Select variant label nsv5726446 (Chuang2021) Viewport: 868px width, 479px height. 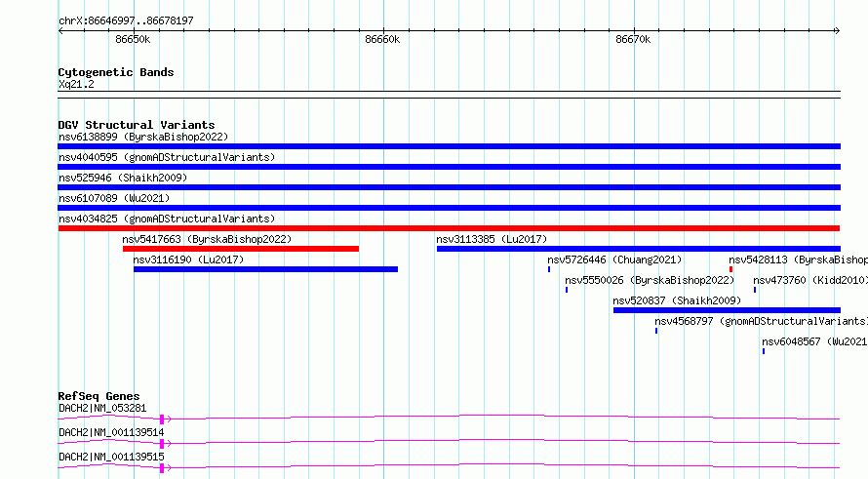click(x=614, y=259)
